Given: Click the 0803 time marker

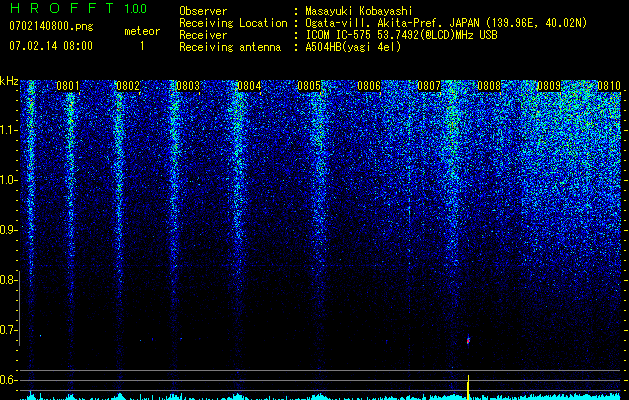Looking at the screenshot, I should 188,86.
